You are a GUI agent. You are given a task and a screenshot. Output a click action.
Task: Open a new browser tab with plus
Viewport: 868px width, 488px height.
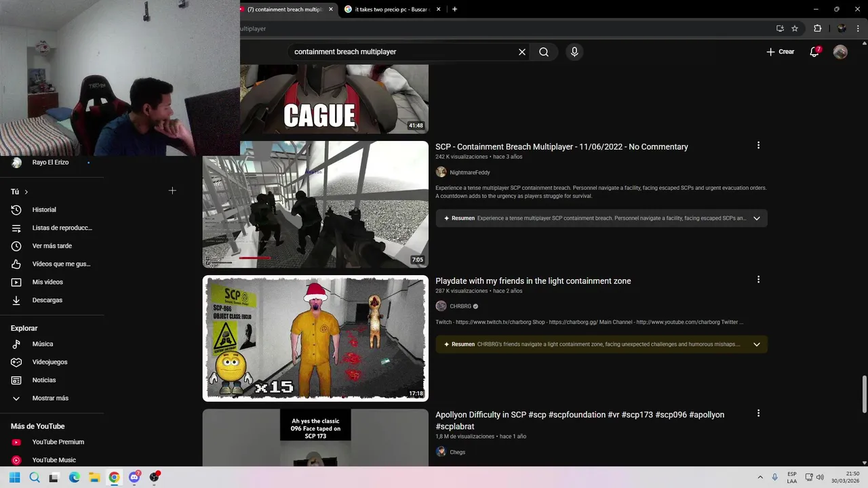(454, 9)
